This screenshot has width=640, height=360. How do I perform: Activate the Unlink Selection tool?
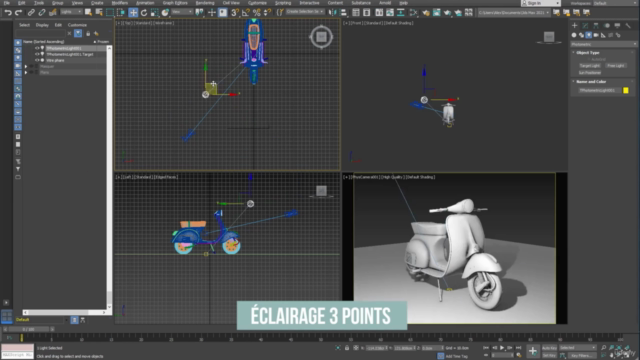pos(42,13)
